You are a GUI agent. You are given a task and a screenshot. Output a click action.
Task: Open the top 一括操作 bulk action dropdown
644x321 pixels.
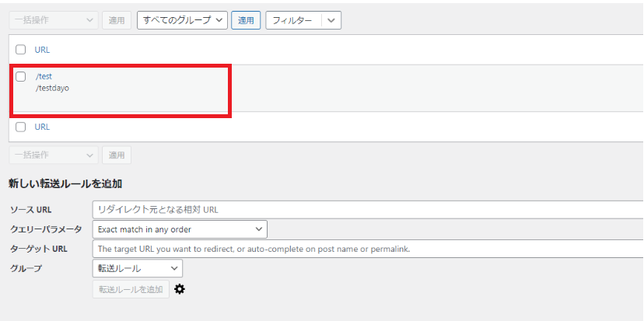(54, 20)
